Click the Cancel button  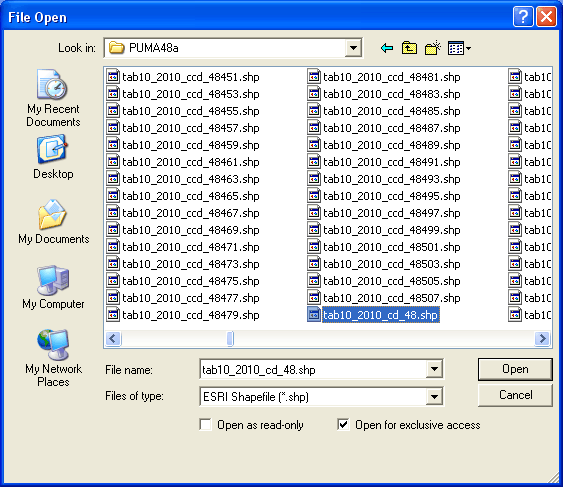515,395
